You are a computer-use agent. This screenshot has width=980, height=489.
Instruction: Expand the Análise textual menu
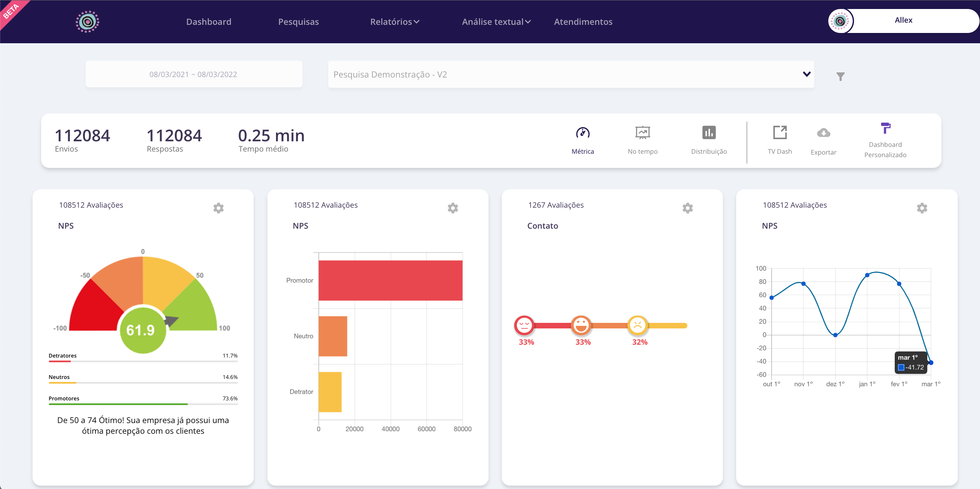pyautogui.click(x=495, y=21)
